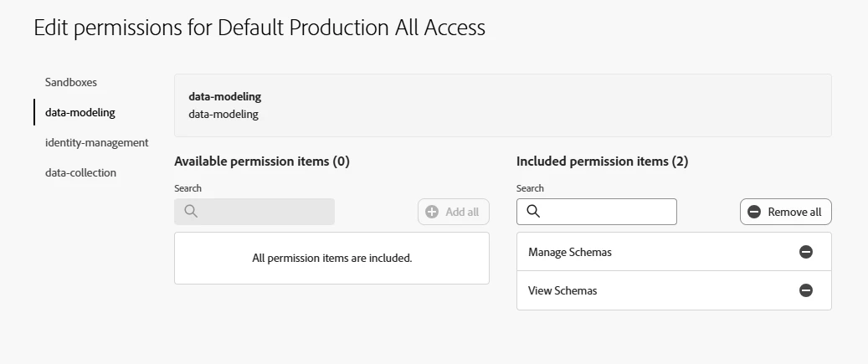The height and width of the screenshot is (364, 868).
Task: Click the Included permission items (2) heading
Action: [603, 161]
